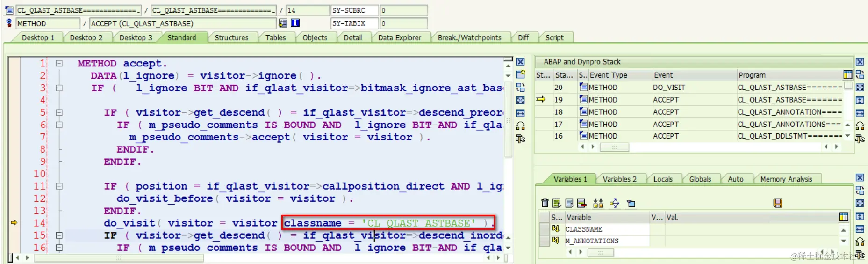Click the Event Type column header
The height and width of the screenshot is (264, 868).
pyautogui.click(x=620, y=75)
